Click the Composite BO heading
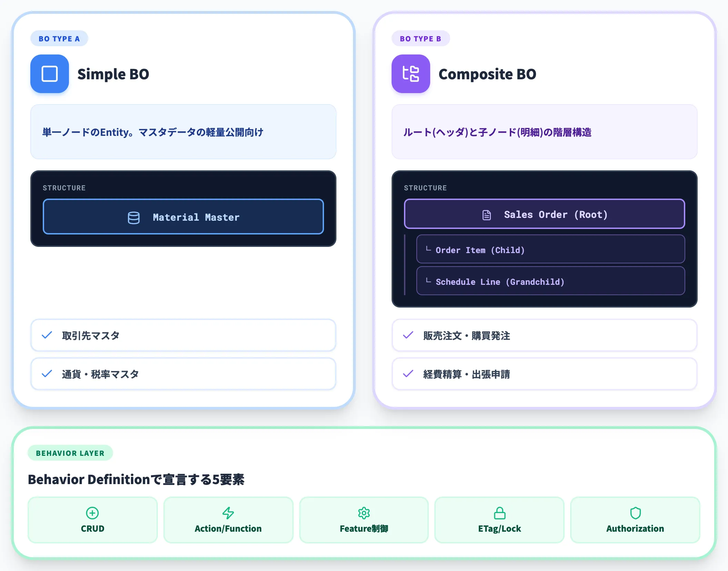Viewport: 728px width, 571px height. pos(487,74)
